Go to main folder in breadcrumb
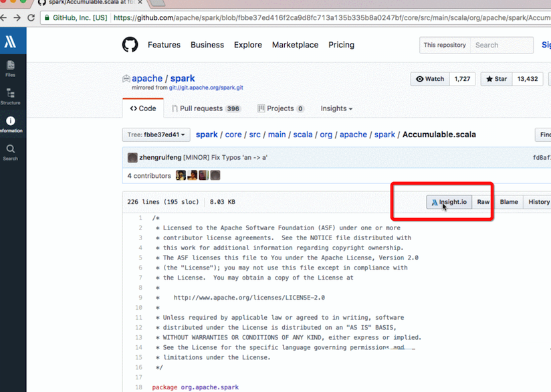Image resolution: width=551 pixels, height=392 pixels. click(x=277, y=134)
